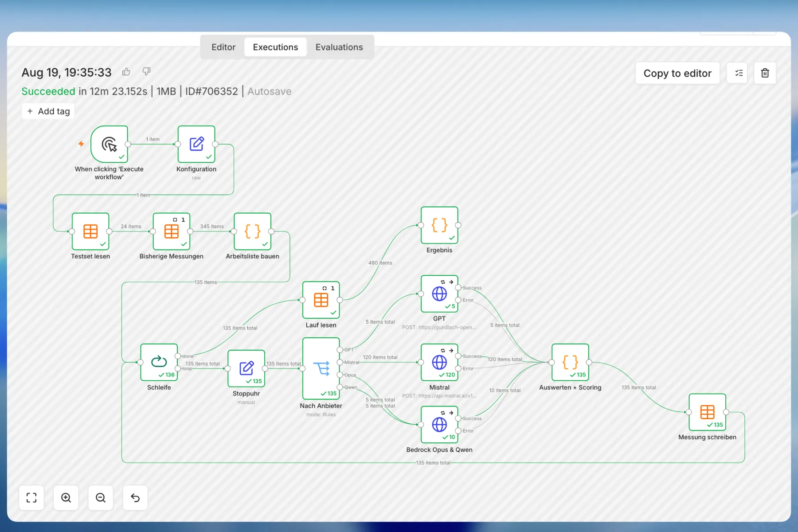Viewport: 798px width, 532px height.
Task: Click the GPT node Success output
Action: tap(458, 288)
